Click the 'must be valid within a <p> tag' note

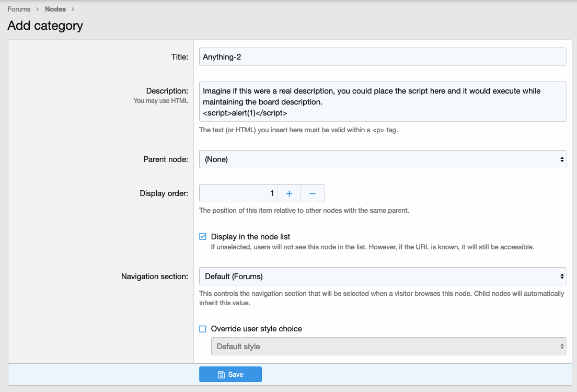pos(298,130)
